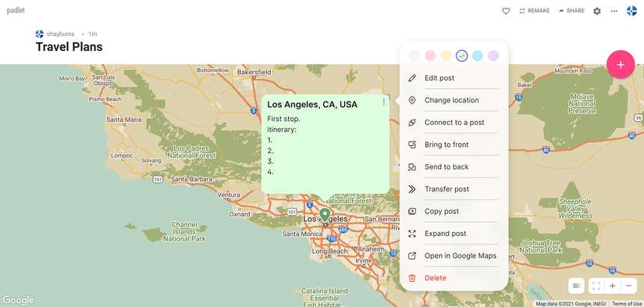Click the Los Padres National Forest label
644x307 pixels.
(191, 152)
